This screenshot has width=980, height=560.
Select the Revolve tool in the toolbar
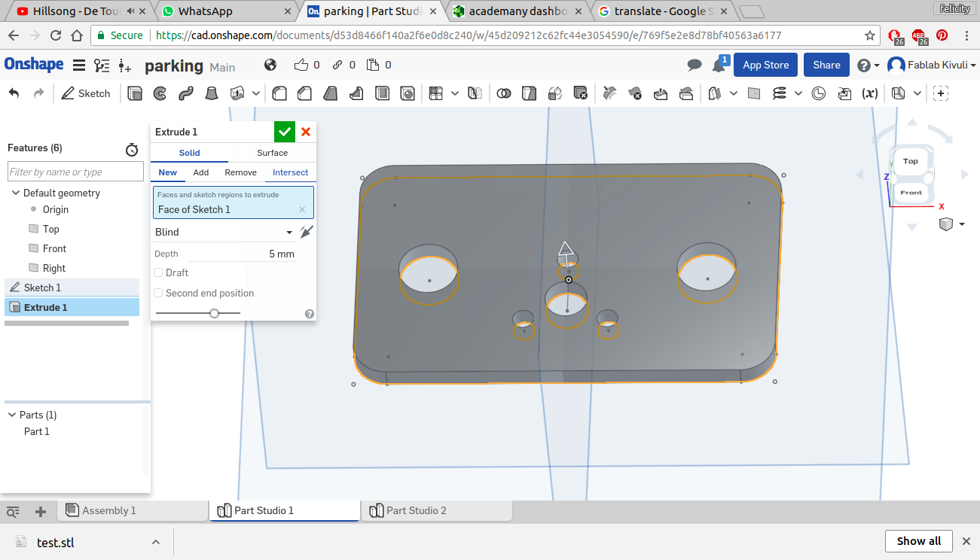click(160, 93)
